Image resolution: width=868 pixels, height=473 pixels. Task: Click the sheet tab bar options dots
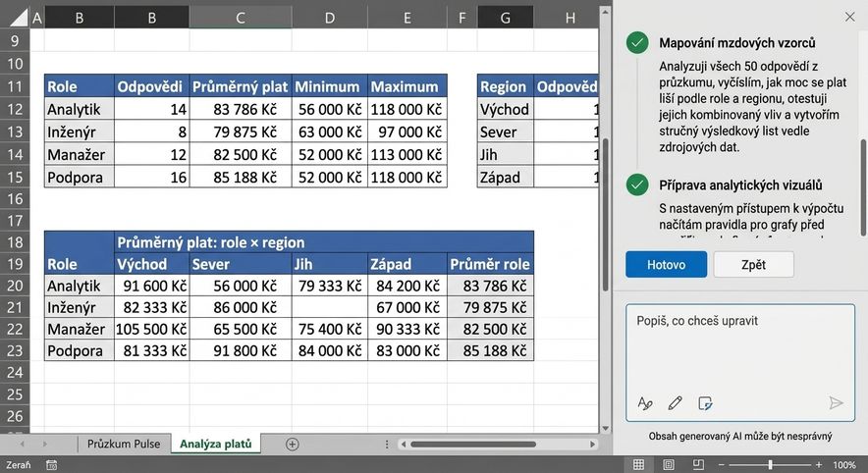[x=387, y=444]
